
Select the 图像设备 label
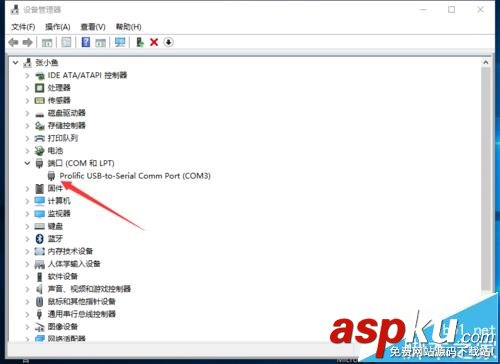63,327
